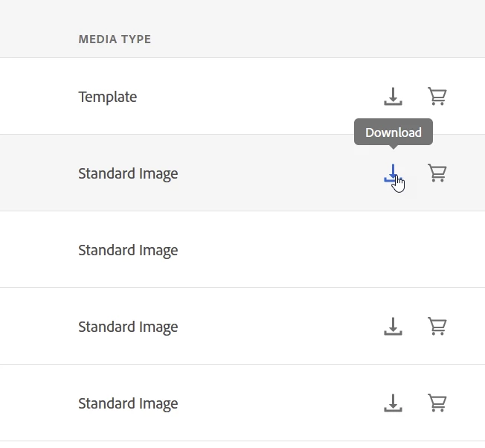Add first Standard Image to cart
This screenshot has width=485, height=448.
pos(437,173)
